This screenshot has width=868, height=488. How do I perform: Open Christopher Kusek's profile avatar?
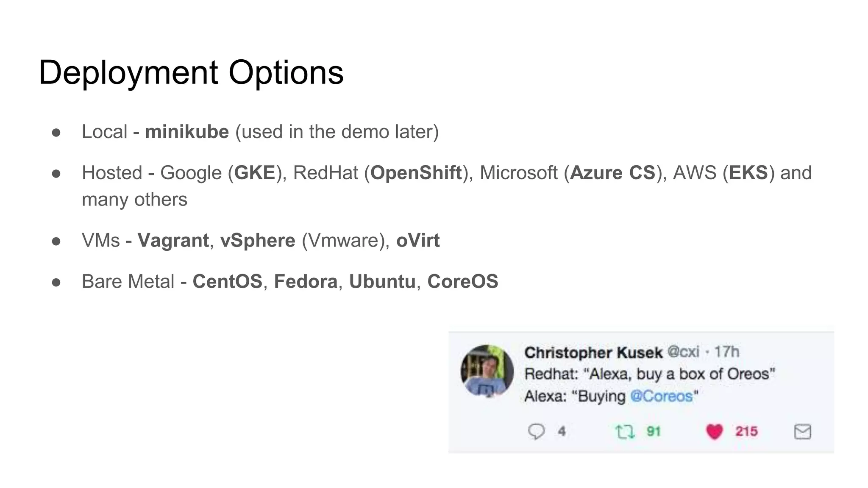tap(487, 372)
